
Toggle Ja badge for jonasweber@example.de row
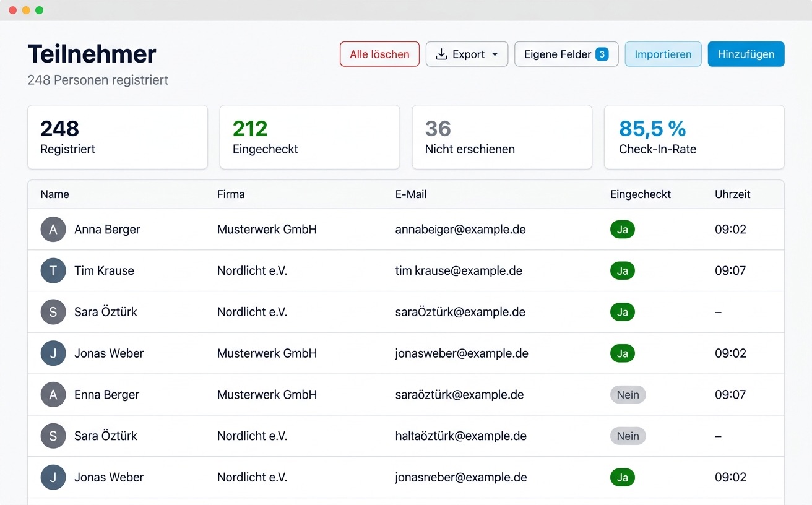click(x=623, y=353)
